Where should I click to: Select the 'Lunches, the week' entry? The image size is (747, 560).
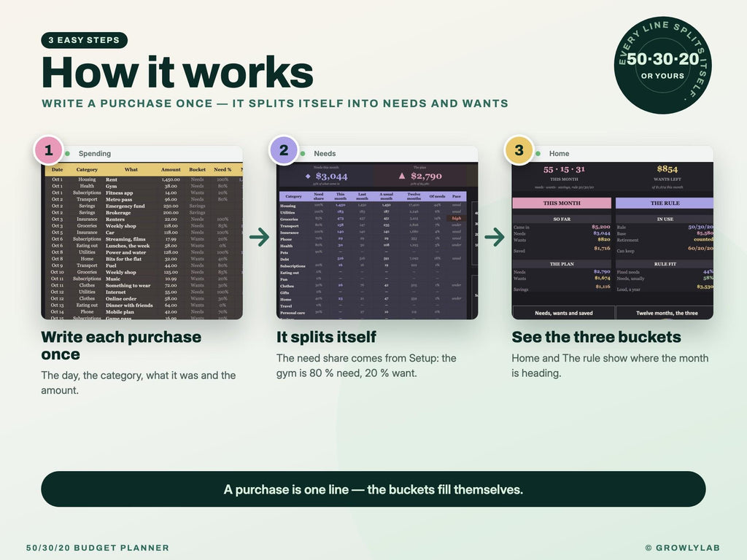click(x=128, y=246)
